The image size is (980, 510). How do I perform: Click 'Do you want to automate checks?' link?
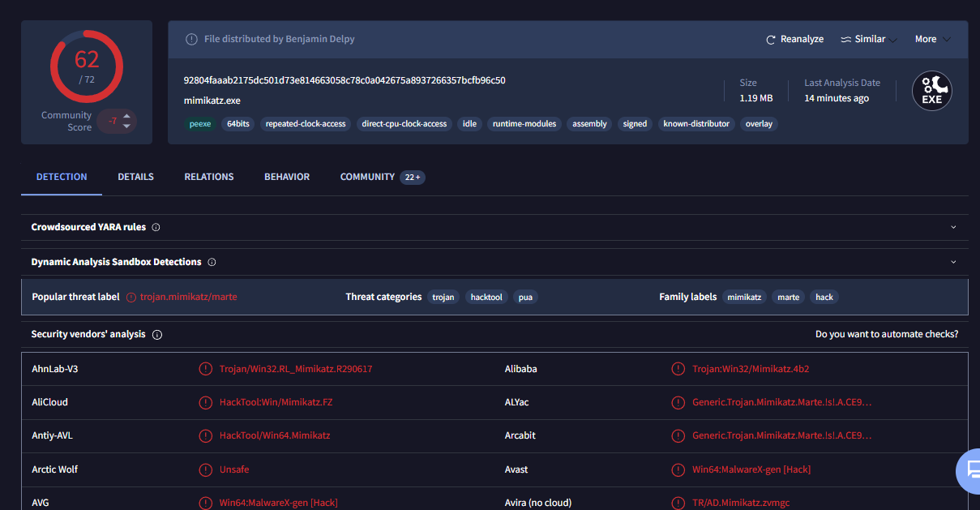[886, 334]
